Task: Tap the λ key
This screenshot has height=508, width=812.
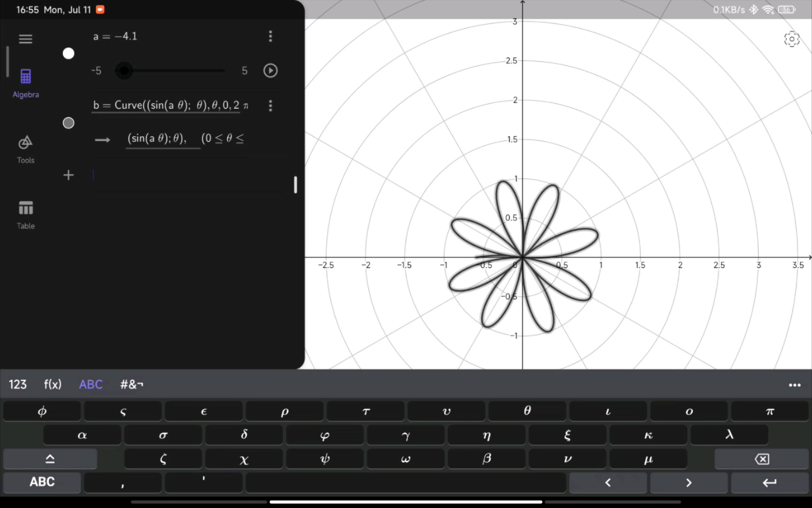Action: pyautogui.click(x=729, y=435)
